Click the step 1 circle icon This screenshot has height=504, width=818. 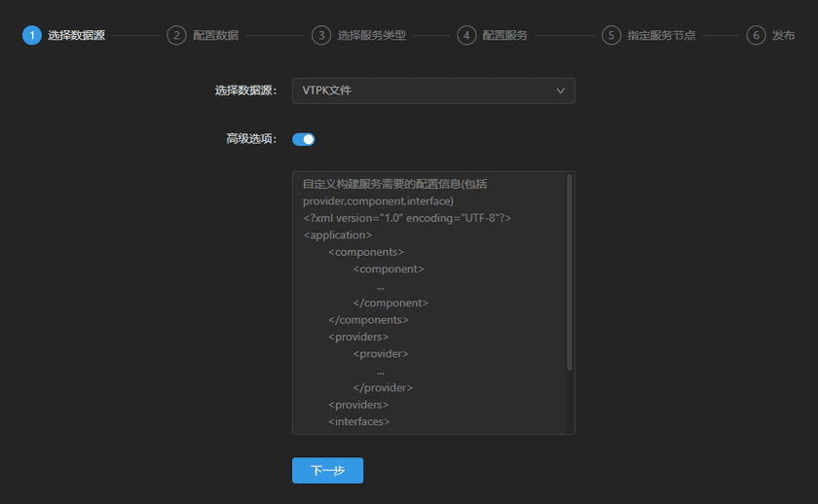click(32, 35)
